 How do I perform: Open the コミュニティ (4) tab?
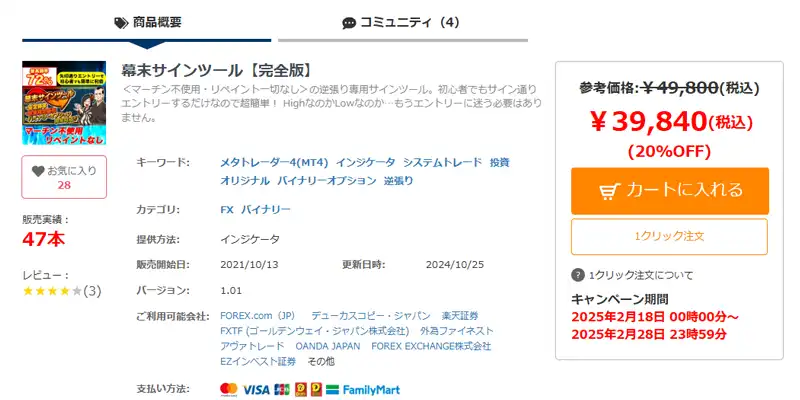tap(403, 23)
